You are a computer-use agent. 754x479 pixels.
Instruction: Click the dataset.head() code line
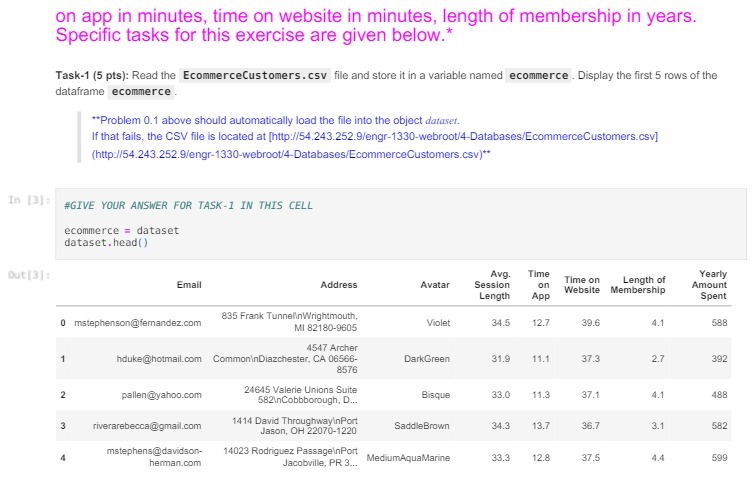click(106, 242)
